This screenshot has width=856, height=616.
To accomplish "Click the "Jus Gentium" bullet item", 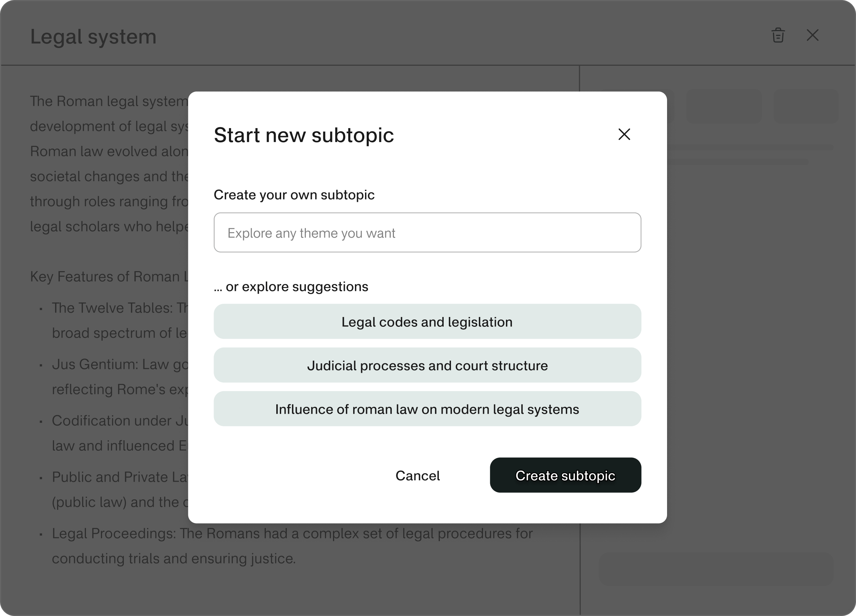I will click(120, 365).
